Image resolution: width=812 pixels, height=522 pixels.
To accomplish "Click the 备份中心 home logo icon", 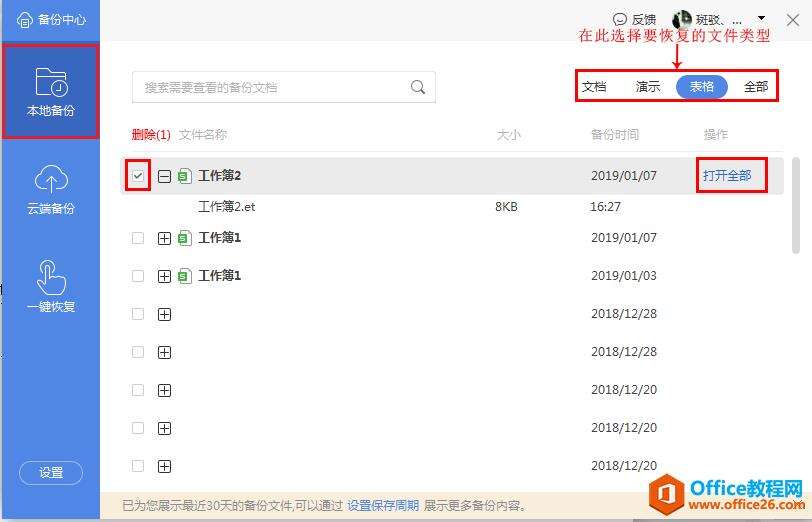I will pyautogui.click(x=24, y=20).
